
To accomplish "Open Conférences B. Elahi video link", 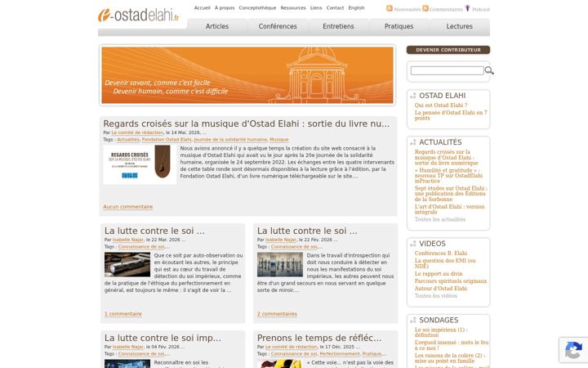I will 441,253.
